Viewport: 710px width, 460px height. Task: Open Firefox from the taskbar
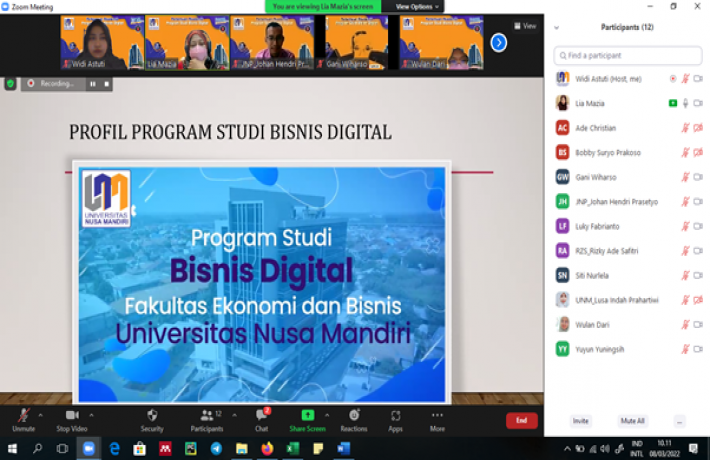tap(267, 449)
